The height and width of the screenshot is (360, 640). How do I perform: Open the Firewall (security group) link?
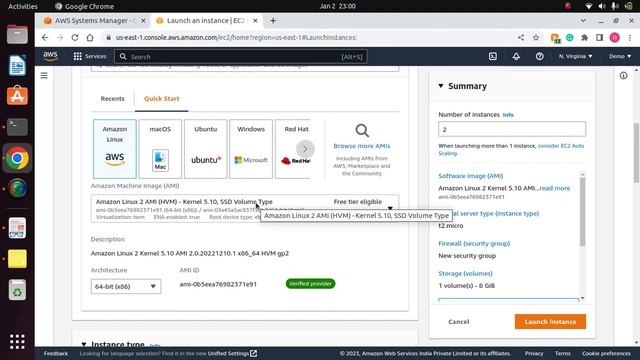click(474, 243)
